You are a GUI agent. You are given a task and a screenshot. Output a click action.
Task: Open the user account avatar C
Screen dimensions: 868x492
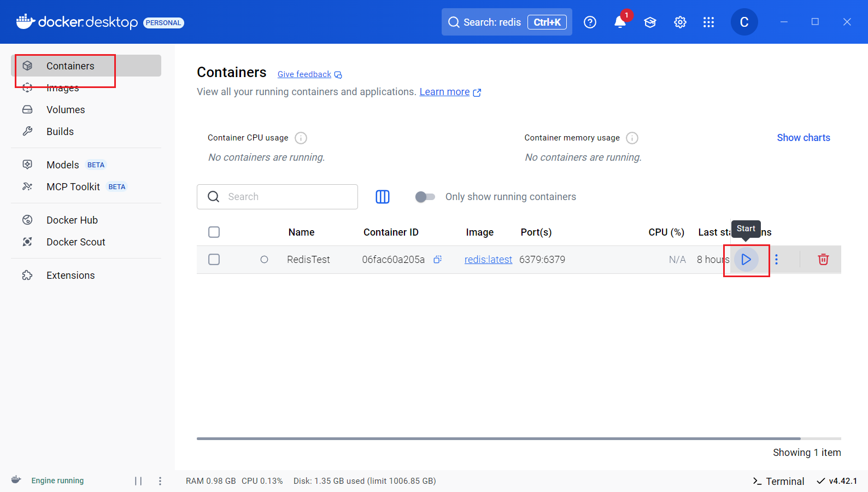point(744,22)
